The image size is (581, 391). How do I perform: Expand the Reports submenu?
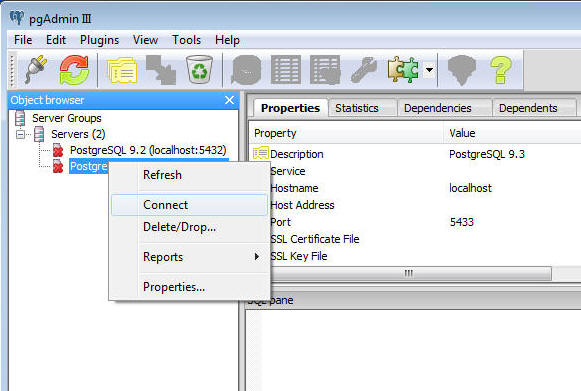pyautogui.click(x=189, y=257)
